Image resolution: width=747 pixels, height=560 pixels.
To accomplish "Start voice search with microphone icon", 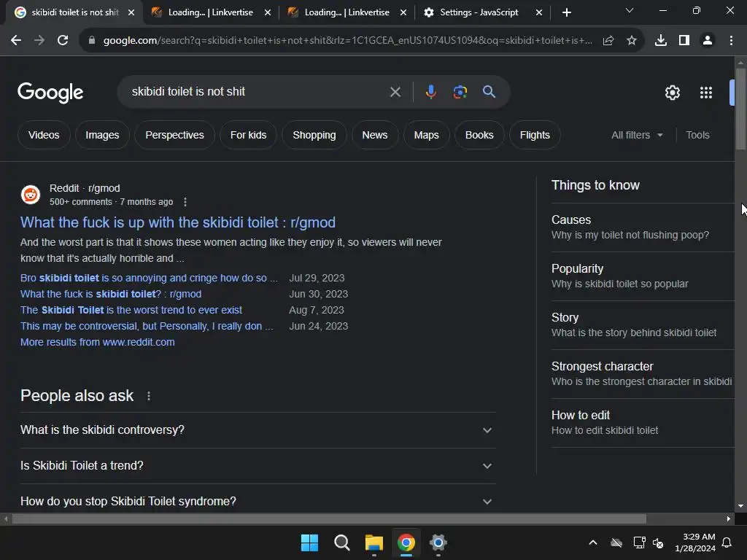I will coord(430,92).
